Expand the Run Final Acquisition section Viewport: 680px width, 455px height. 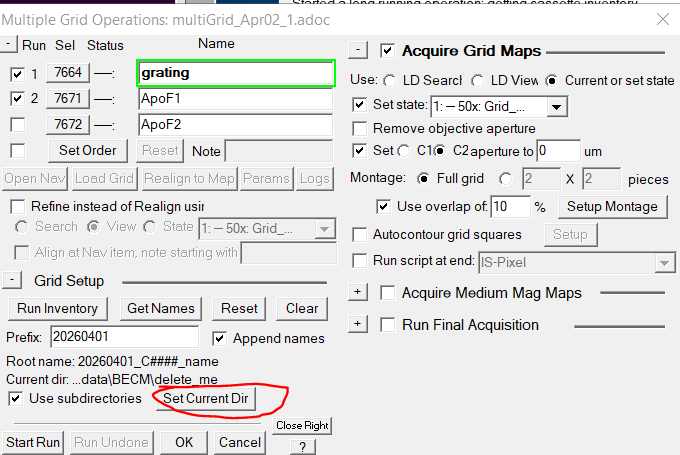(358, 324)
